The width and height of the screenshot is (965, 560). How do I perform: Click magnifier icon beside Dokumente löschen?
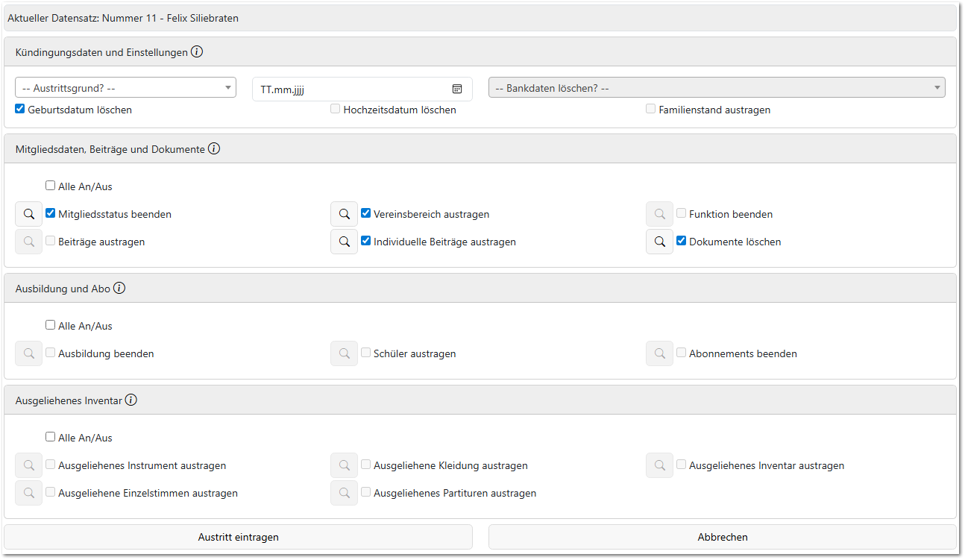(x=660, y=242)
